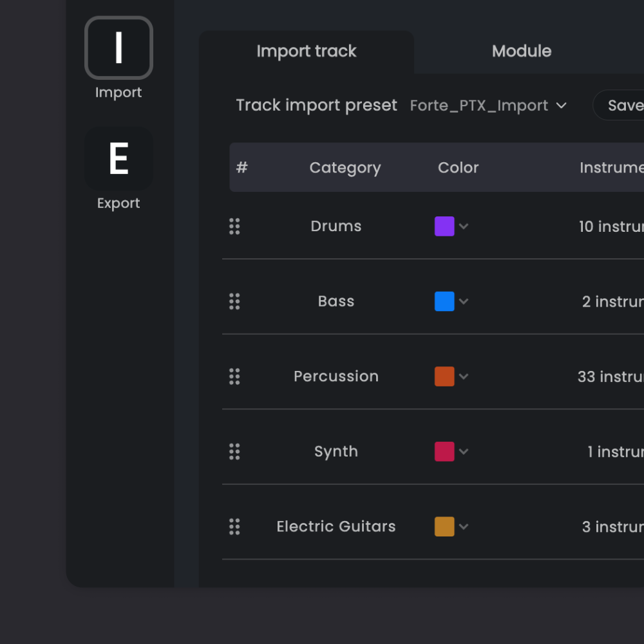Click the Save preset button
Screen dimensions: 644x644
[x=626, y=105]
